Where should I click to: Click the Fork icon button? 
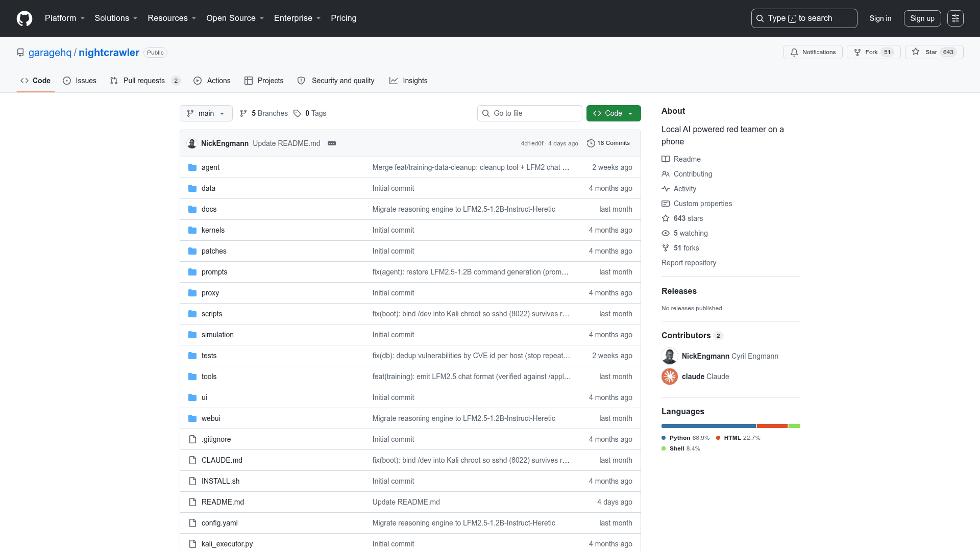pyautogui.click(x=857, y=52)
